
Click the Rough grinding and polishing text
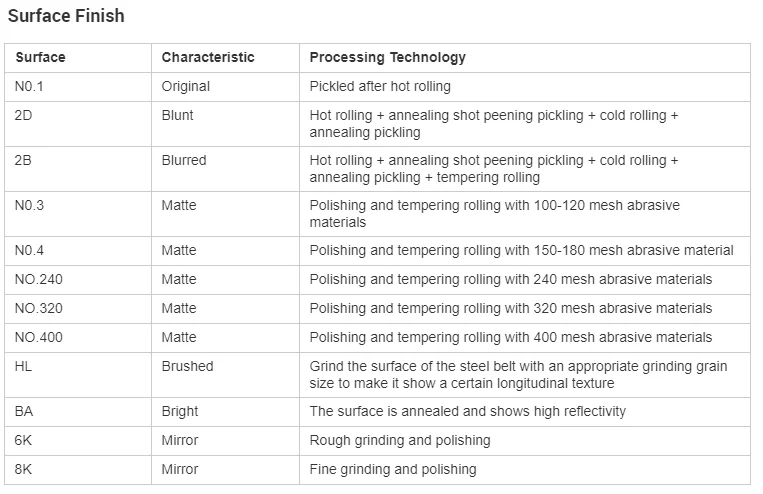(400, 440)
